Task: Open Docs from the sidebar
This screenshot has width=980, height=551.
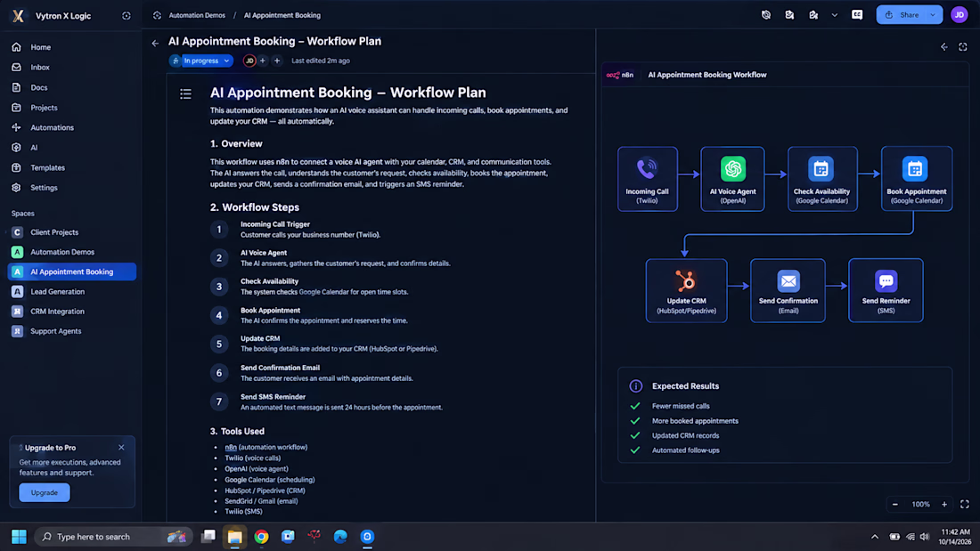Action: coord(38,87)
